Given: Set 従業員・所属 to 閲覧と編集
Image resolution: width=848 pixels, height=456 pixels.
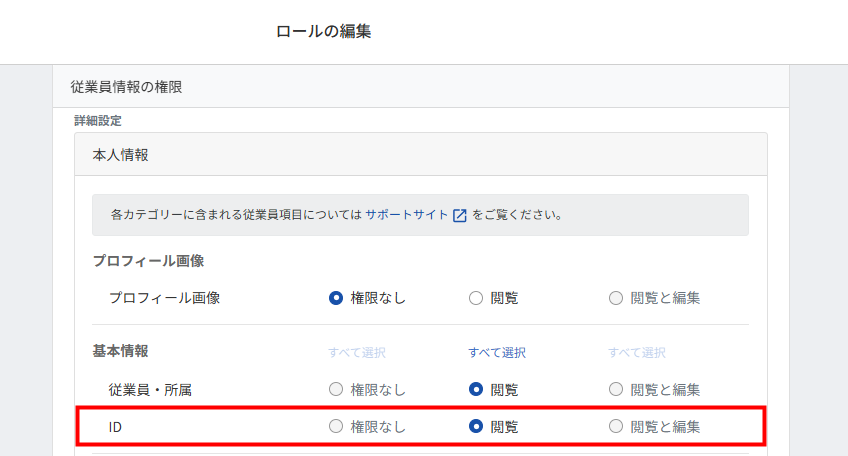Looking at the screenshot, I should 616,389.
